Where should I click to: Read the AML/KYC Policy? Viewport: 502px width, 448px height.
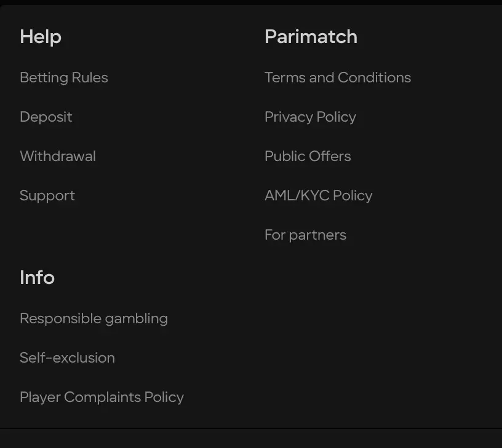pos(319,195)
